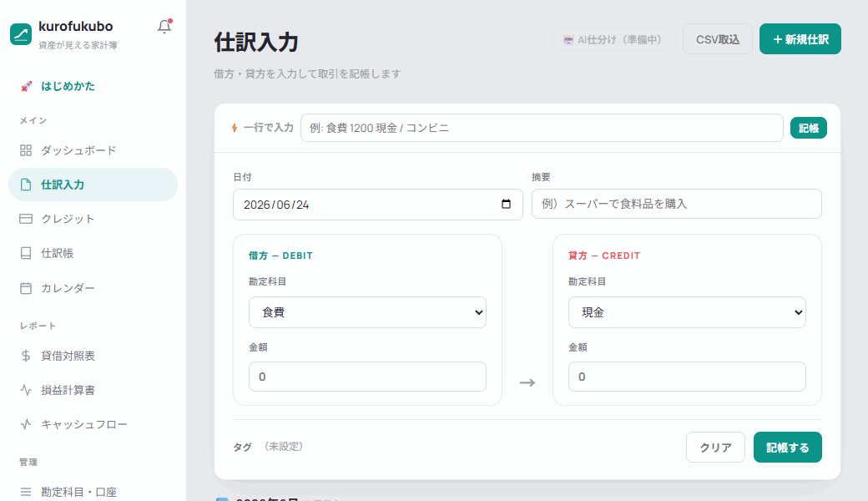The image size is (868, 501).
Task: Click the 仕訳入力 page title
Action: point(256,42)
